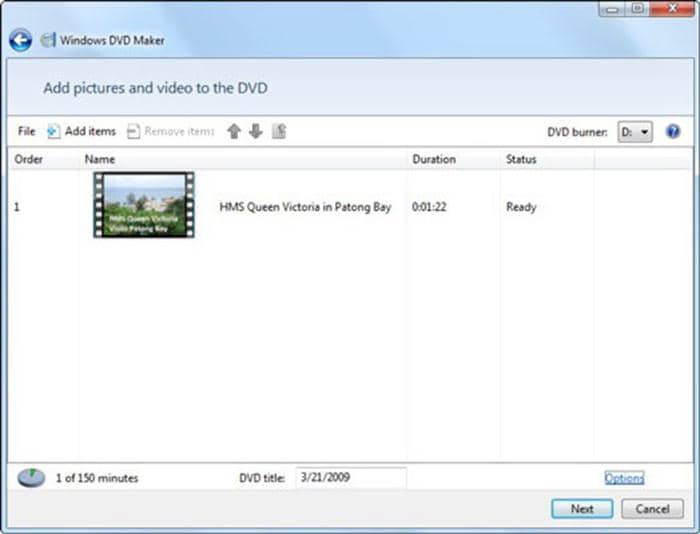The width and height of the screenshot is (700, 534).
Task: Open the File menu
Action: pos(26,132)
